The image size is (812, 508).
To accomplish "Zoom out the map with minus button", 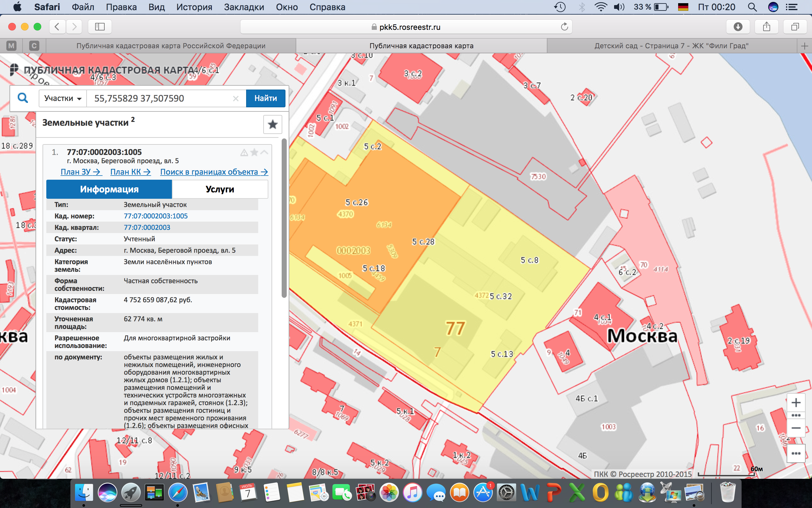I will [796, 428].
